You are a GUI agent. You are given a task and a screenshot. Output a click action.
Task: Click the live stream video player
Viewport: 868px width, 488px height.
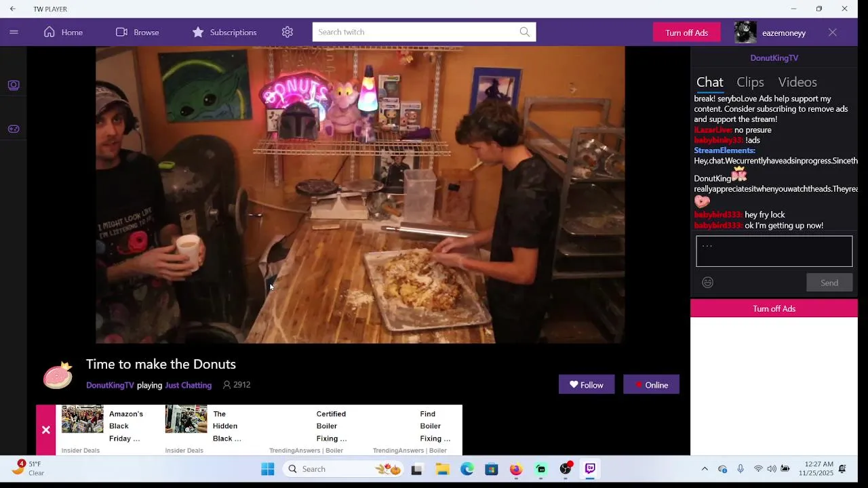click(x=360, y=195)
